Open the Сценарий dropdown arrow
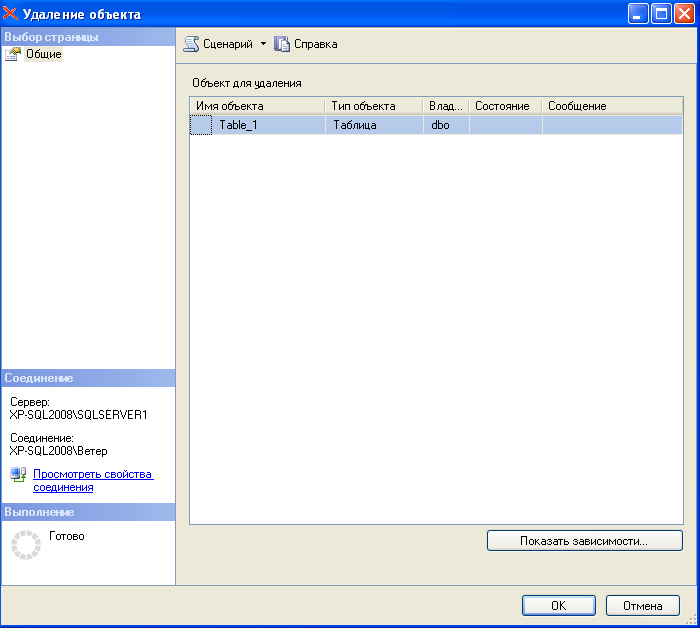The width and height of the screenshot is (700, 628). [263, 44]
